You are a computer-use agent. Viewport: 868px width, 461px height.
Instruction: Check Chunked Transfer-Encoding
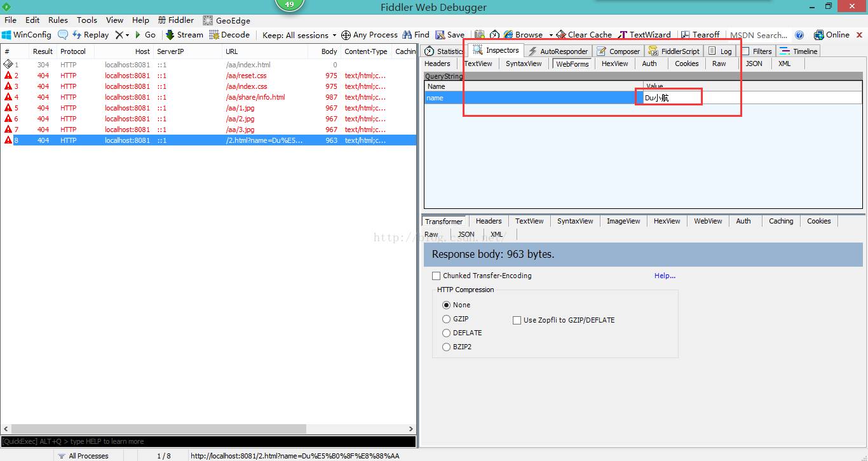click(x=436, y=276)
